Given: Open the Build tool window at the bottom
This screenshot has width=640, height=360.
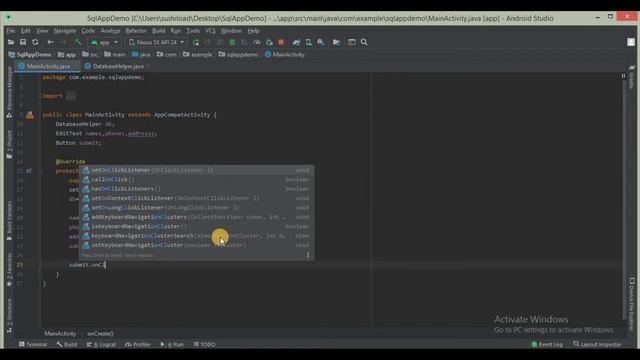Looking at the screenshot, I should 67,344.
